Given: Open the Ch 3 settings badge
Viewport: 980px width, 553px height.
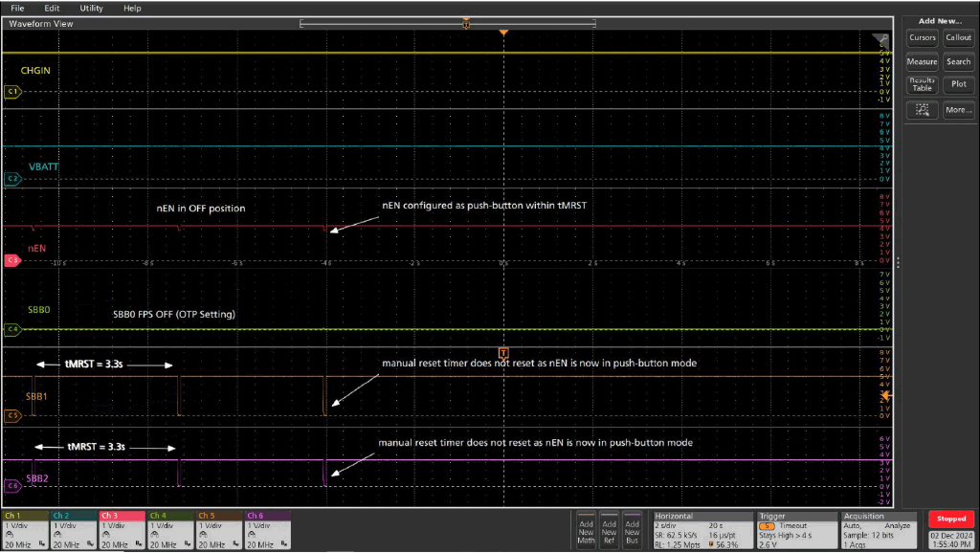Looking at the screenshot, I should [x=122, y=528].
